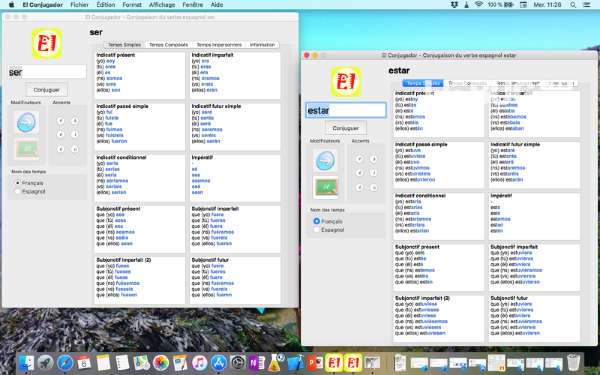Select Temps Simples tab in estar window
600x375 pixels.
pos(423,83)
